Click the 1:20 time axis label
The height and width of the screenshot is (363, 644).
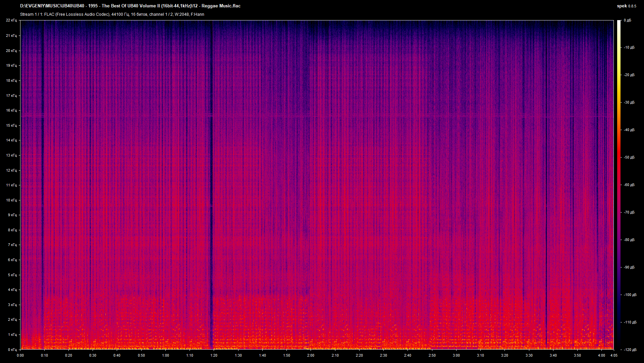(x=214, y=355)
